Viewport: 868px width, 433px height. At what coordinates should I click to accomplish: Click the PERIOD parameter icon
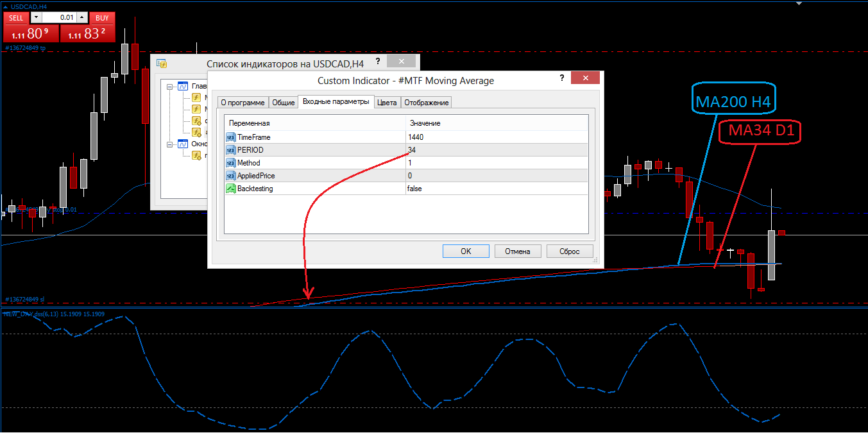click(x=231, y=149)
